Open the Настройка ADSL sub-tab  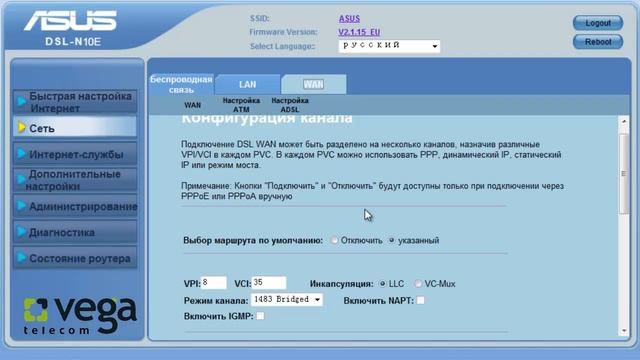coord(290,105)
